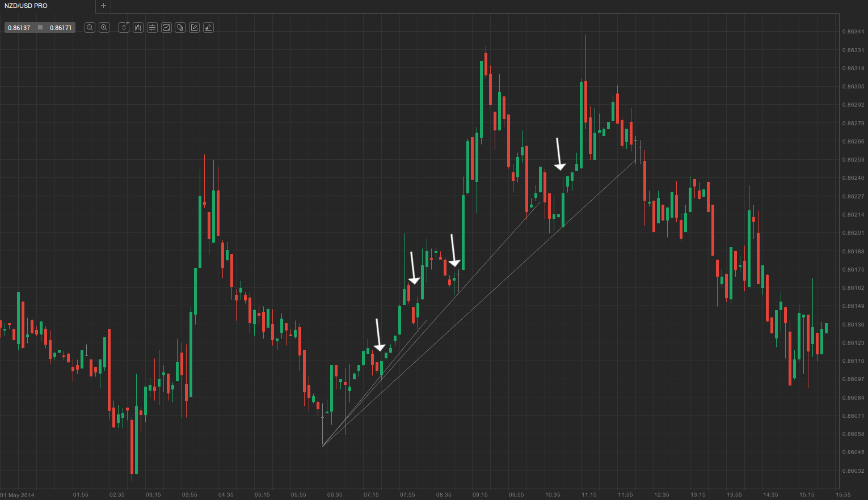Click the 13:15 time axis label

[x=698, y=495]
